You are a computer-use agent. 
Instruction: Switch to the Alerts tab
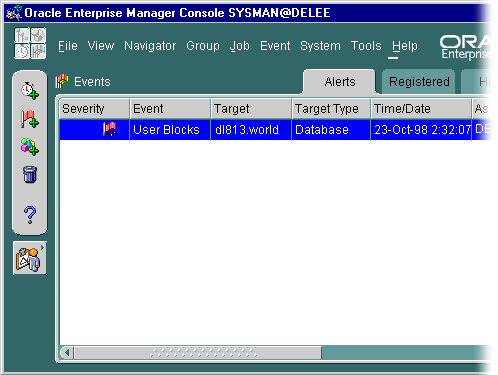click(x=340, y=82)
